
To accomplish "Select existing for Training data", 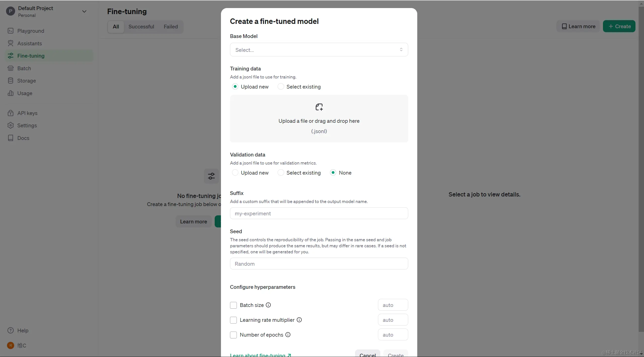I will pos(281,87).
